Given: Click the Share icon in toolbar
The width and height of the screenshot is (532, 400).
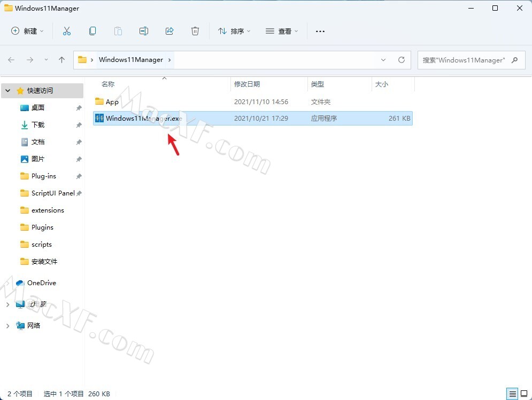Looking at the screenshot, I should [169, 31].
